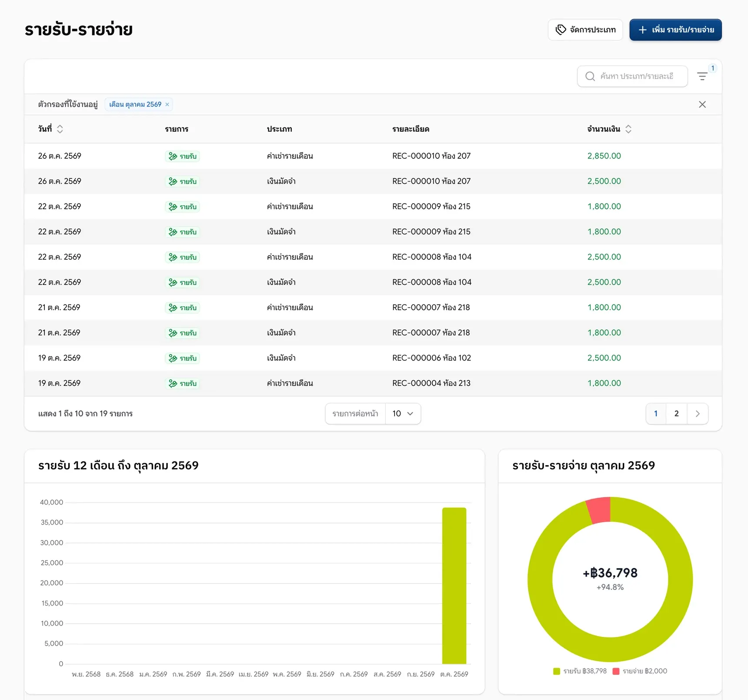Image resolution: width=748 pixels, height=700 pixels.
Task: Click +฿36,798 total in donut center
Action: pos(610,573)
